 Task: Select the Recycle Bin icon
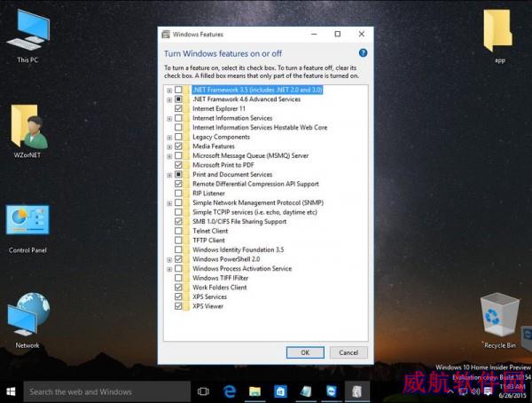[x=499, y=320]
